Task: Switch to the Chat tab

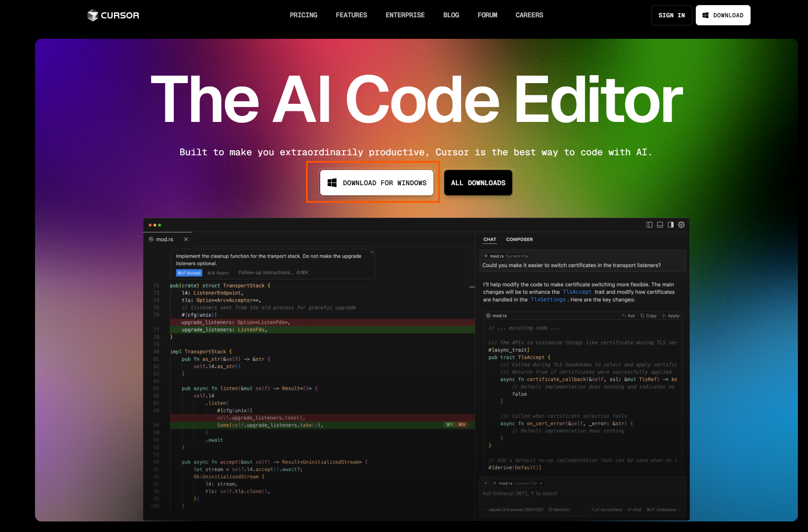Action: pos(489,239)
